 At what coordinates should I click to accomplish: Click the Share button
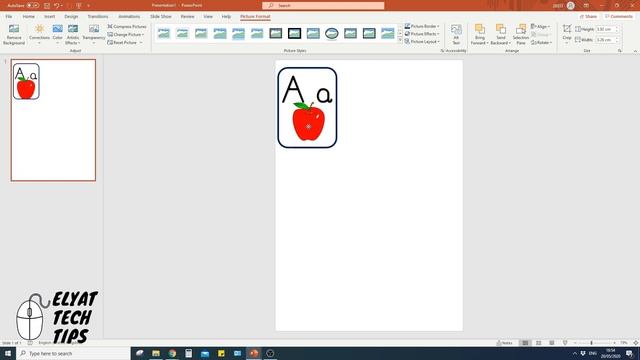click(x=588, y=16)
